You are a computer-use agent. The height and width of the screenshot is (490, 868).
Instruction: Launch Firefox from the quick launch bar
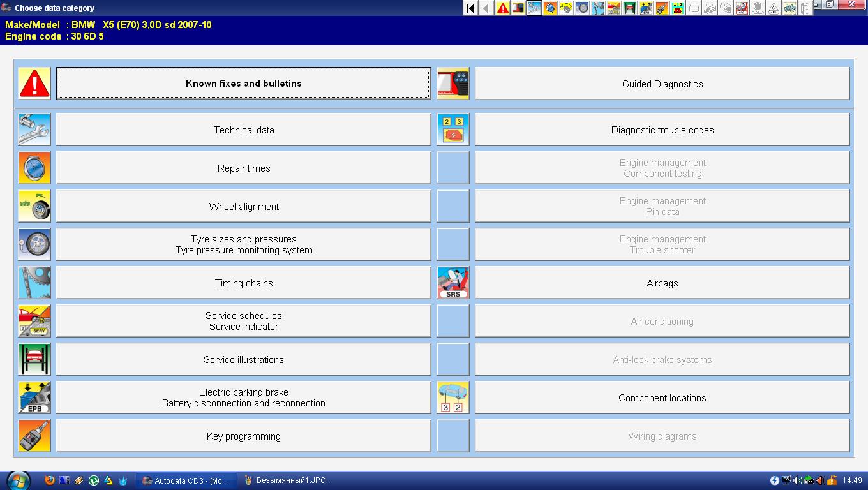point(50,480)
